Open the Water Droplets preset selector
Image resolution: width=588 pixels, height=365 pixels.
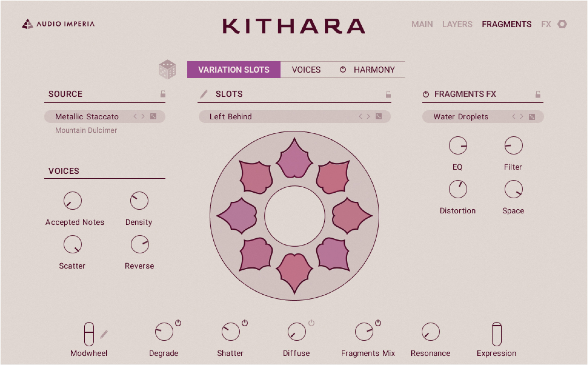pos(460,117)
